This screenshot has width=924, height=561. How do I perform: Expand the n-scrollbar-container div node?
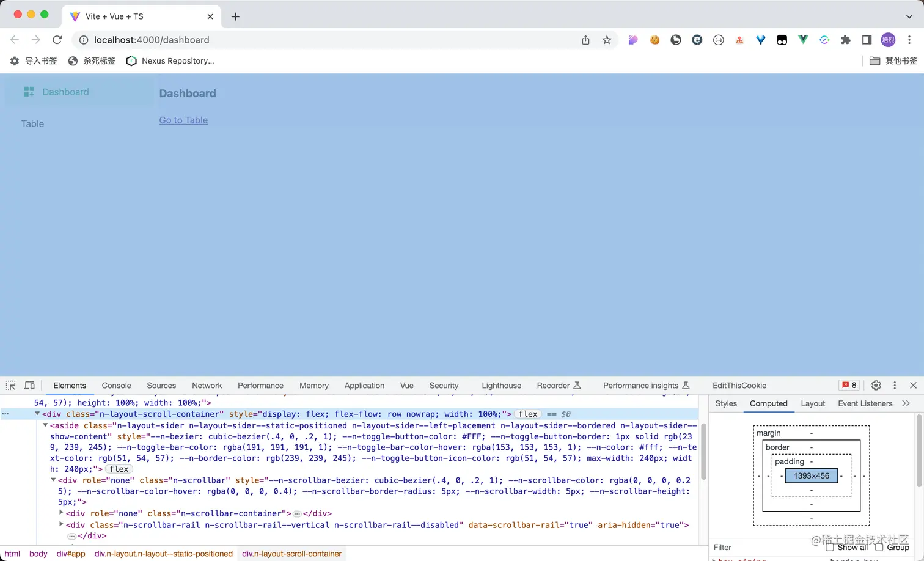click(61, 513)
